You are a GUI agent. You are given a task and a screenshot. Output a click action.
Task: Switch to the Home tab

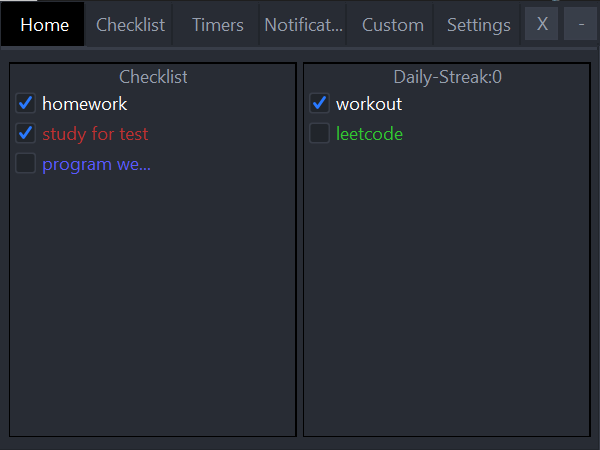coord(43,25)
